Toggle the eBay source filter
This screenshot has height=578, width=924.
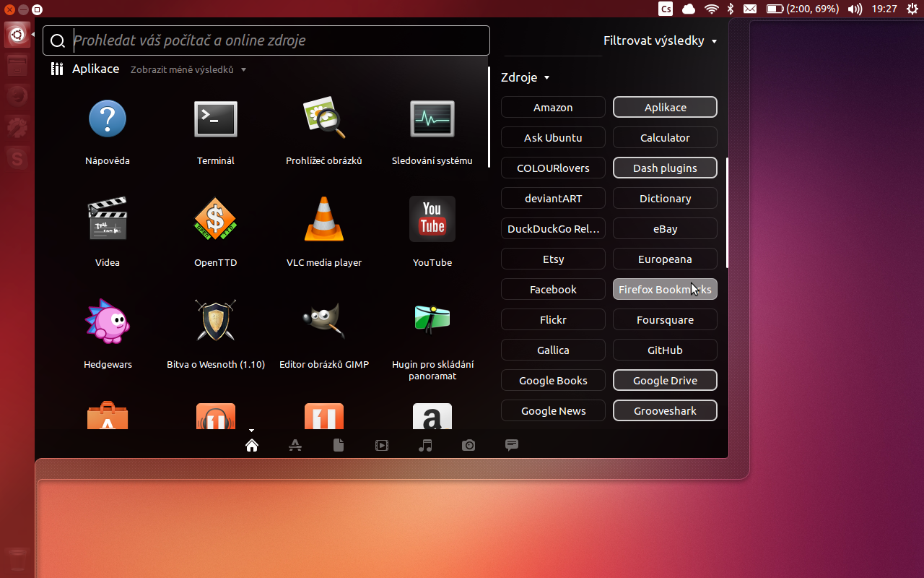(665, 228)
